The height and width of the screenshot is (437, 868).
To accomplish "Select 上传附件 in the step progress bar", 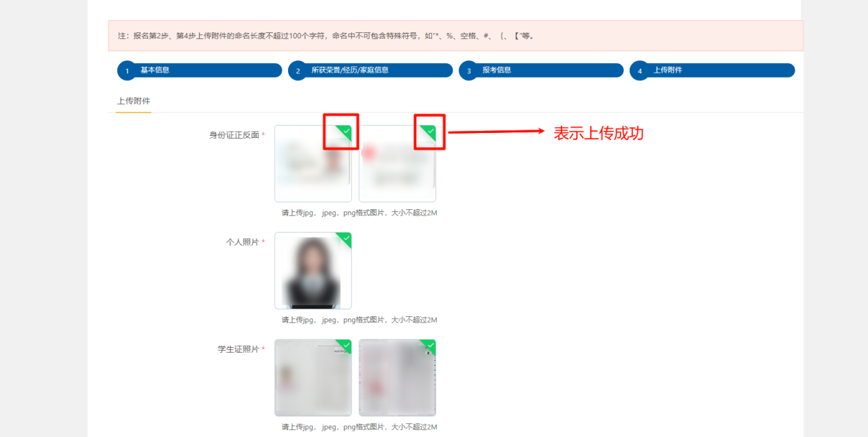I will point(667,70).
